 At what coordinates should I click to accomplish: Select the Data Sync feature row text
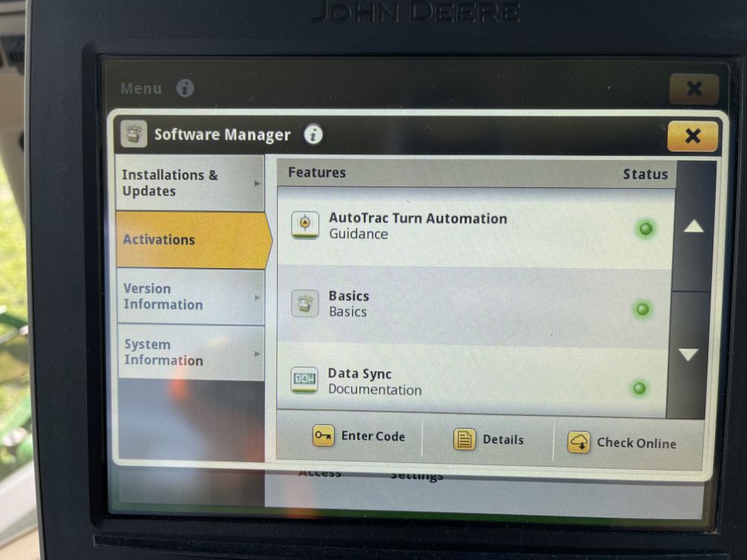(x=360, y=374)
